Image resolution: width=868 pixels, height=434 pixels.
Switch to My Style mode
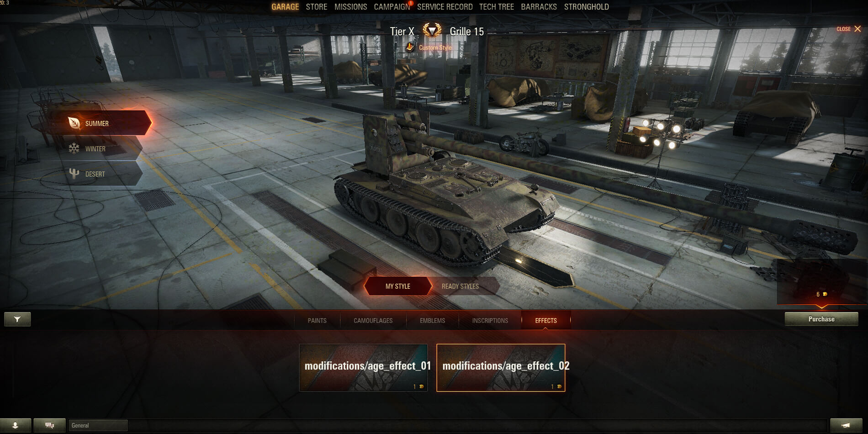[397, 286]
